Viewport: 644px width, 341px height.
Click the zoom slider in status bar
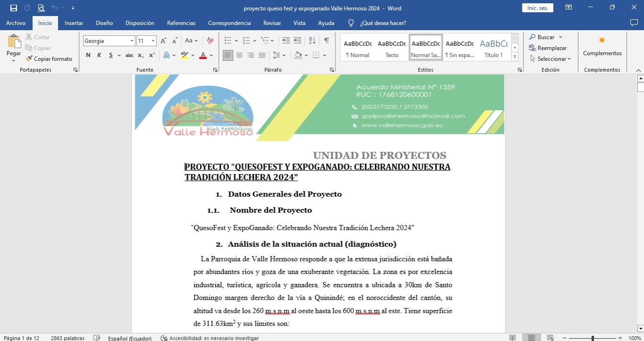(593, 338)
